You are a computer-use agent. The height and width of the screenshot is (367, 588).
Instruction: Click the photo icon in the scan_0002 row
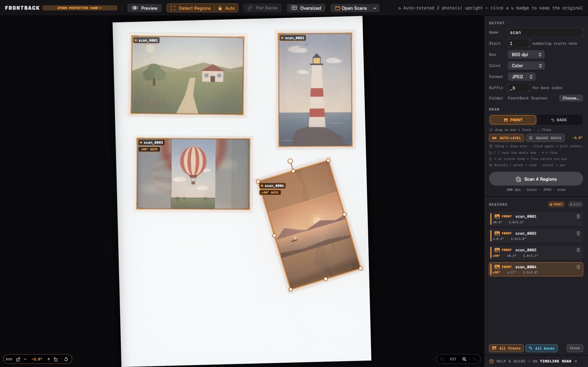point(497,233)
